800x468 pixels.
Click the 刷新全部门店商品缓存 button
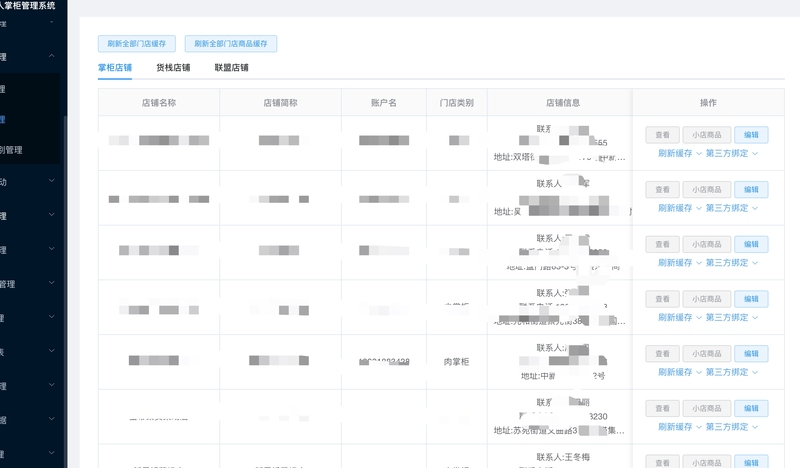[231, 44]
